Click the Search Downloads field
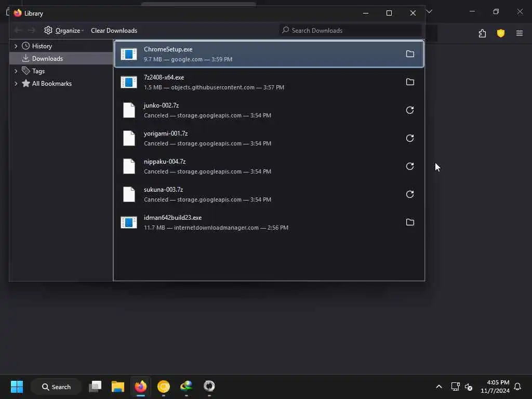This screenshot has width=532, height=399. click(351, 31)
